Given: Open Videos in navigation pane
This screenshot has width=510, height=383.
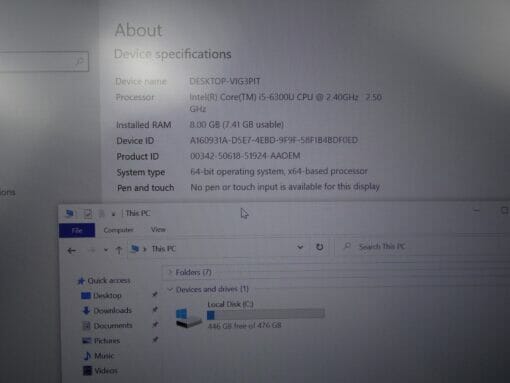Looking at the screenshot, I should (x=106, y=371).
